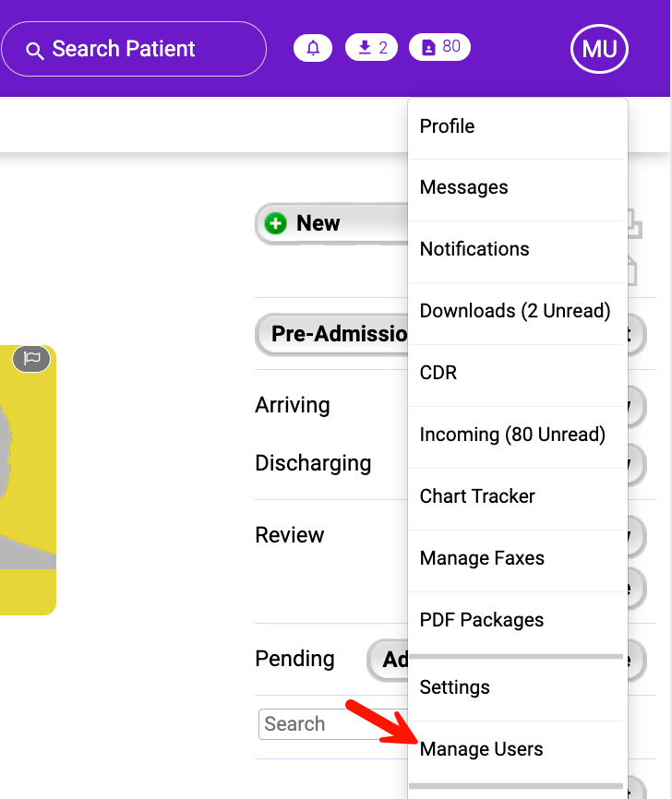Open Settings from the user menu
The image size is (672, 799).
[x=454, y=687]
